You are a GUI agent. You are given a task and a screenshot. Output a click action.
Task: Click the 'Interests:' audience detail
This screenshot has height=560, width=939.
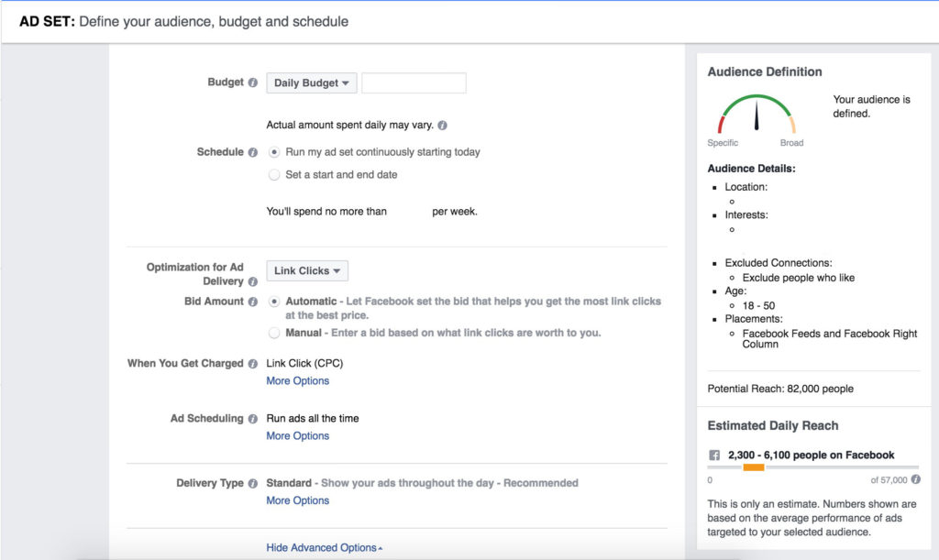click(746, 214)
